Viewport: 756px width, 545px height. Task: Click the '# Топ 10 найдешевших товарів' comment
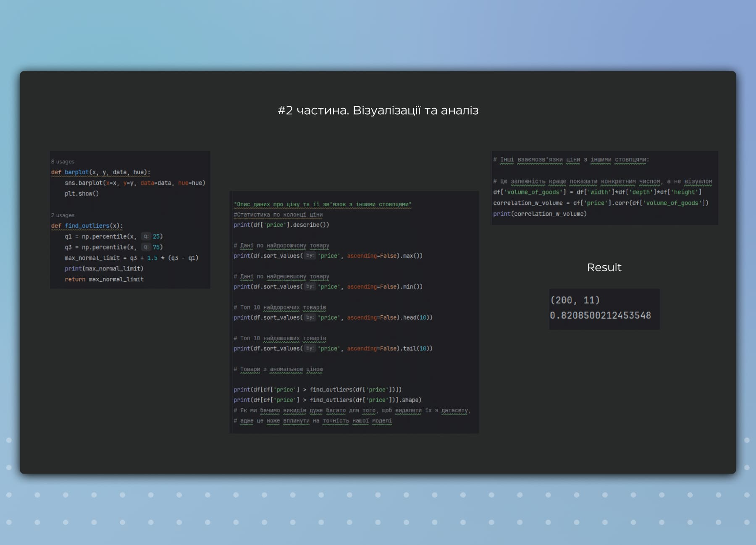point(280,338)
